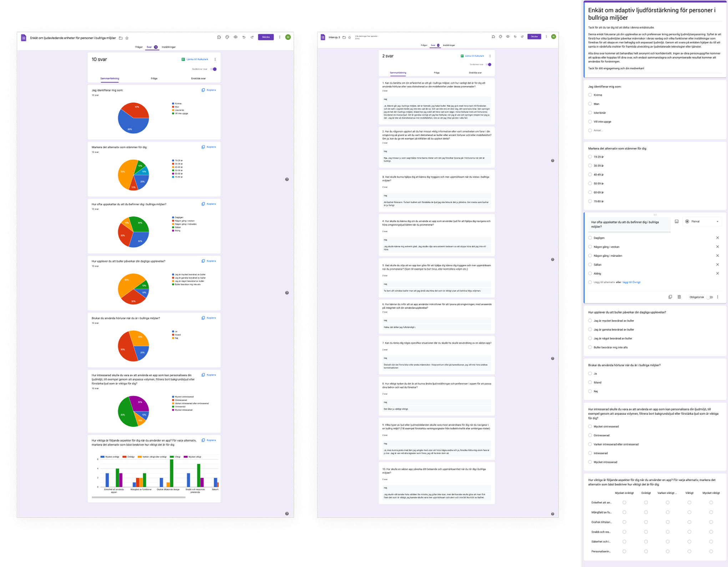
Task: Click Skicka button in the Intervju 3 form
Action: tap(534, 37)
